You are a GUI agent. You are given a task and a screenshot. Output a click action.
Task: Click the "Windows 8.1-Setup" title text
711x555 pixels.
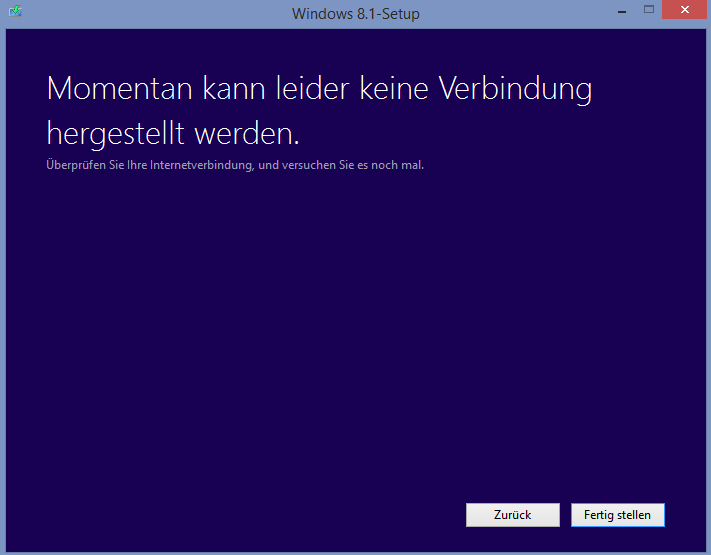pos(356,14)
